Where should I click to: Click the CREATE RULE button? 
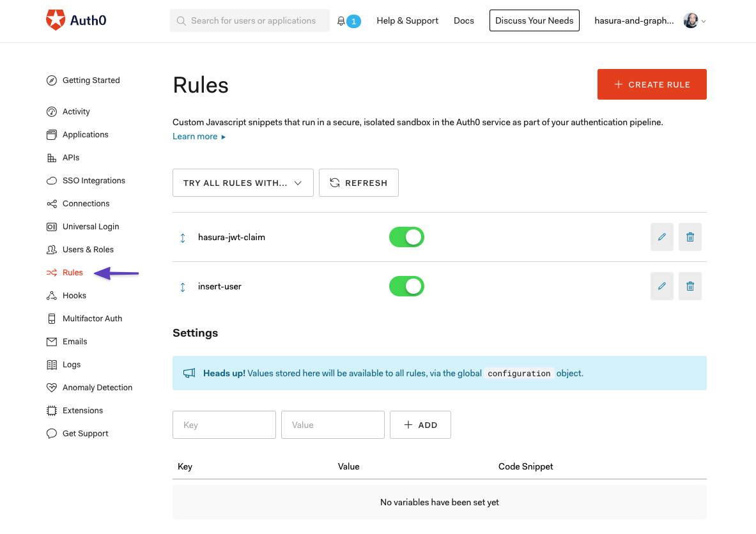pyautogui.click(x=652, y=84)
